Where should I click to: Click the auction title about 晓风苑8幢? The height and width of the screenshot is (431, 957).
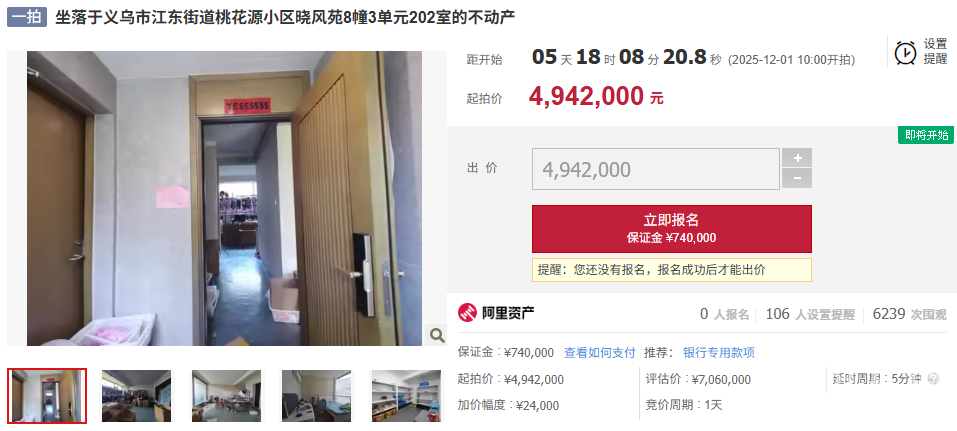285,18
